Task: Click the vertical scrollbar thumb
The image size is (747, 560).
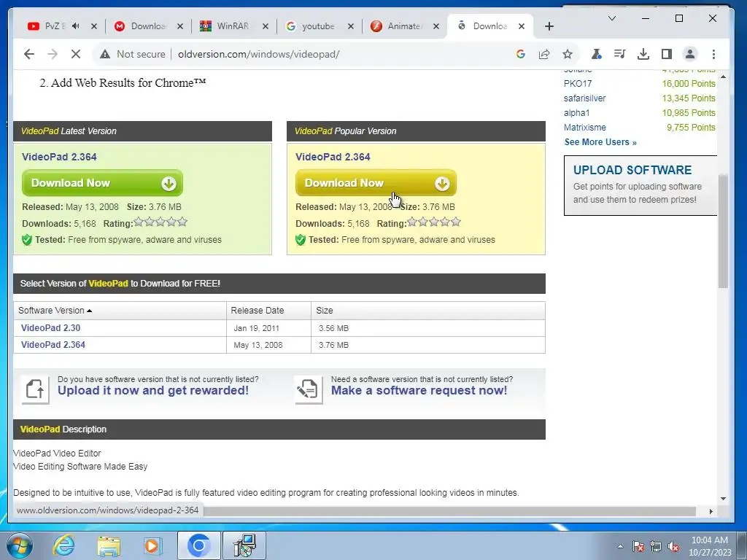Action: pyautogui.click(x=723, y=231)
